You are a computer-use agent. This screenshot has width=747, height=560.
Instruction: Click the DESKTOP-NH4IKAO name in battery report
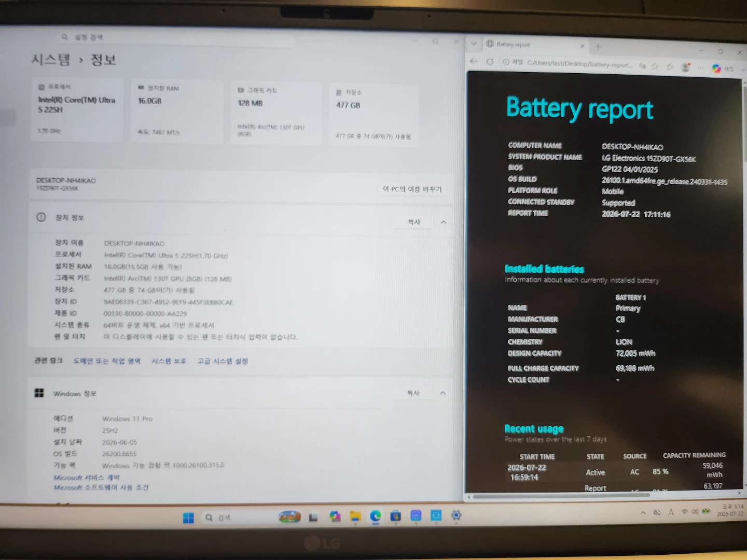(632, 147)
